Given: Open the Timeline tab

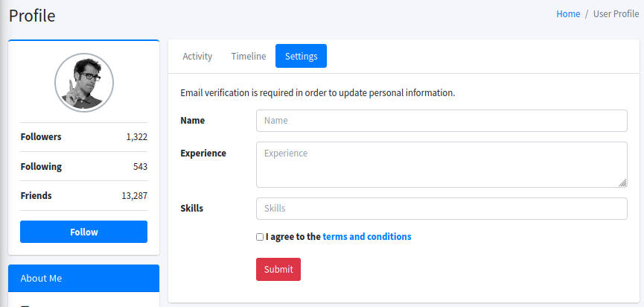Looking at the screenshot, I should (x=248, y=56).
